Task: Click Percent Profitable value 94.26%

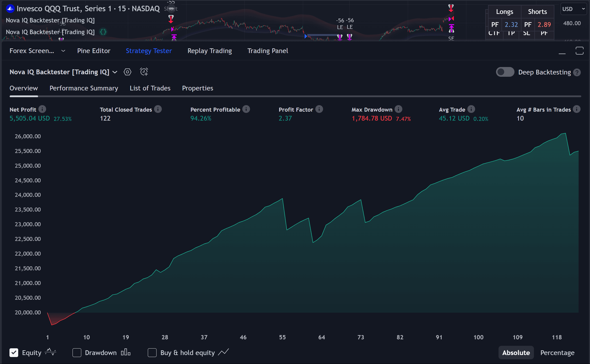Action: coord(201,118)
